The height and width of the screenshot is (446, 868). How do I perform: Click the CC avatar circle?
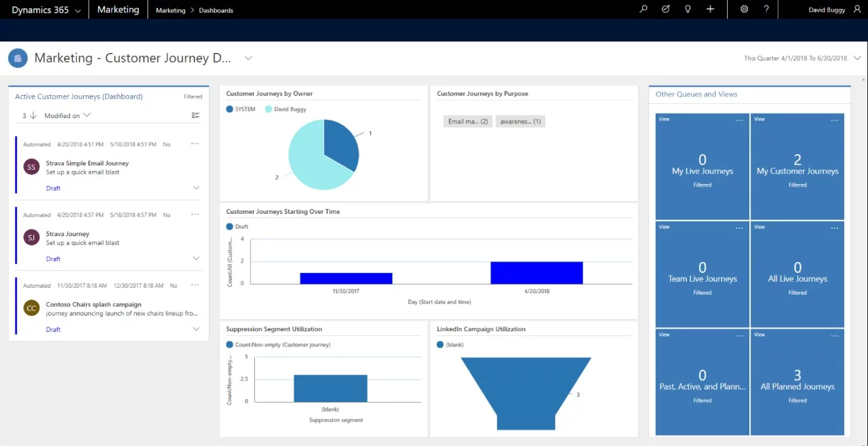pos(31,308)
